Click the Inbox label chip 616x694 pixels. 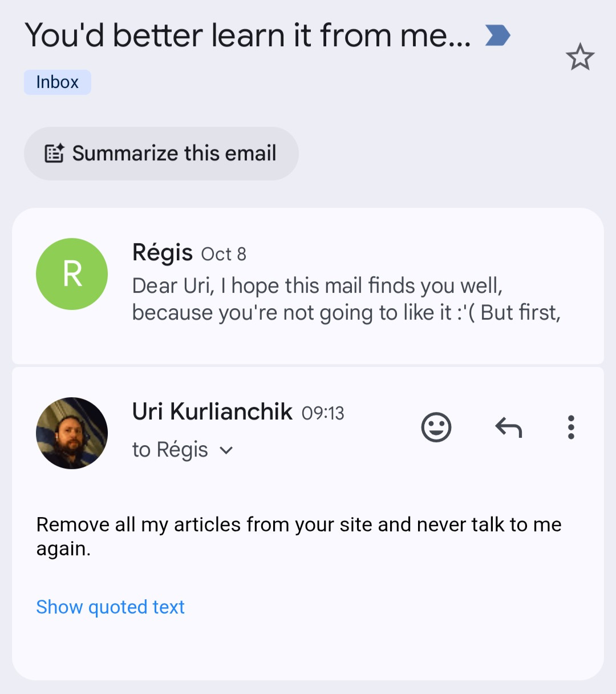pyautogui.click(x=57, y=82)
